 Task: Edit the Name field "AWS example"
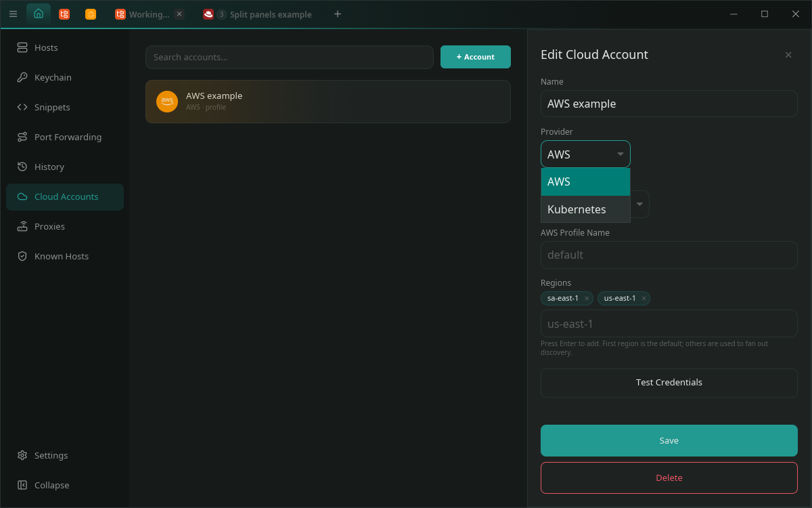[669, 104]
